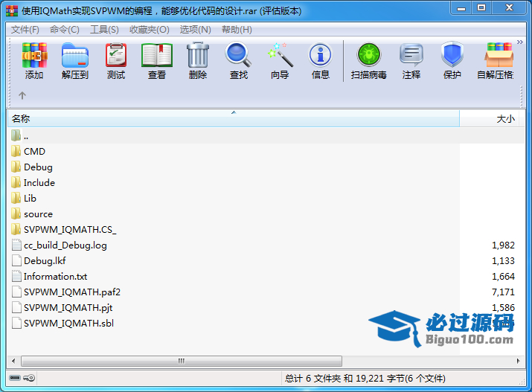The image size is (532, 392).
Task: Maximize the WinRAR window
Action: [x=481, y=8]
